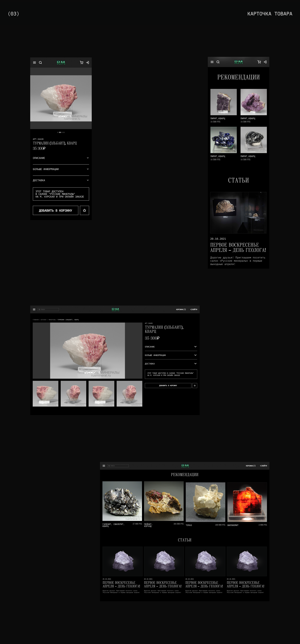300x644 pixels.
Task: Click 184 000 РУБ price of ПЕЙНИТ, КОРУНД
Action: tap(179, 524)
